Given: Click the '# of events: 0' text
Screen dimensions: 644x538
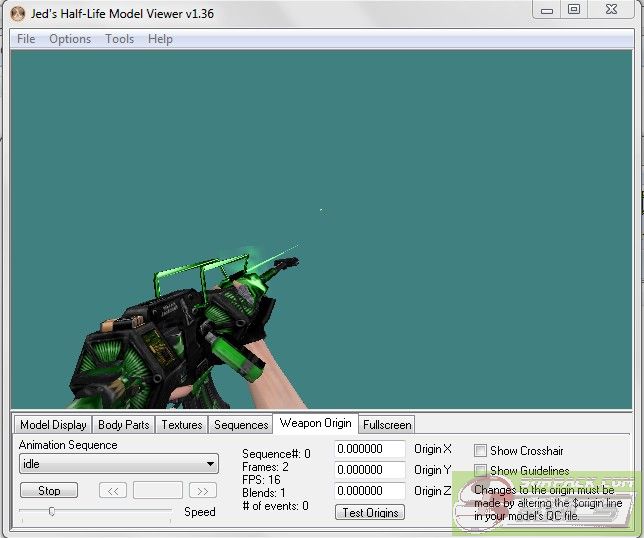Looking at the screenshot, I should pyautogui.click(x=275, y=506).
